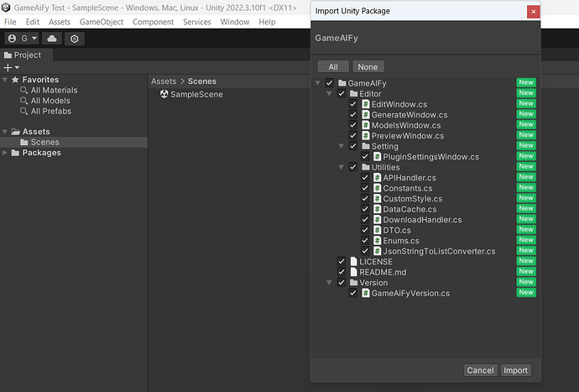Uncheck the GameAIFy root folder checkbox

(x=330, y=83)
